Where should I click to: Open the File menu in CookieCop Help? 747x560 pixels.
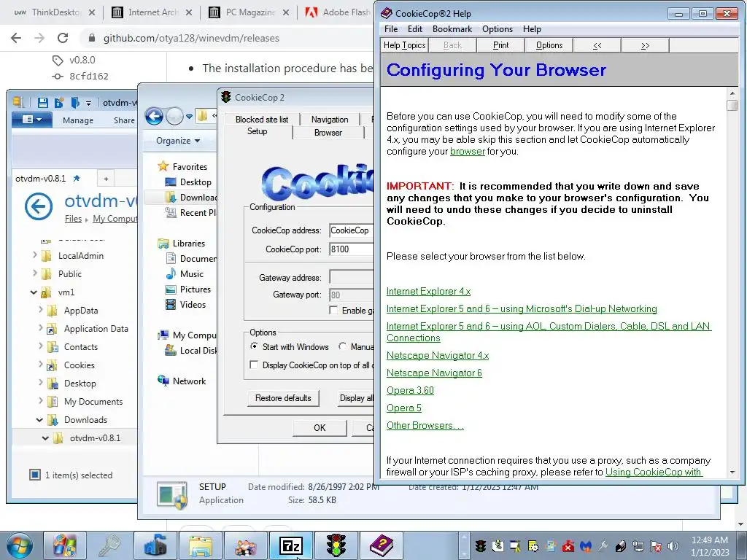[391, 29]
